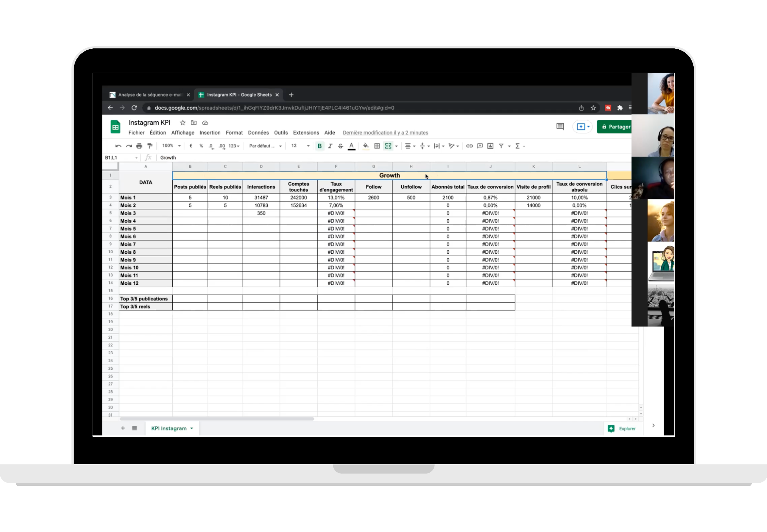Toggle bold formatting
The image size is (767, 532).
320,146
